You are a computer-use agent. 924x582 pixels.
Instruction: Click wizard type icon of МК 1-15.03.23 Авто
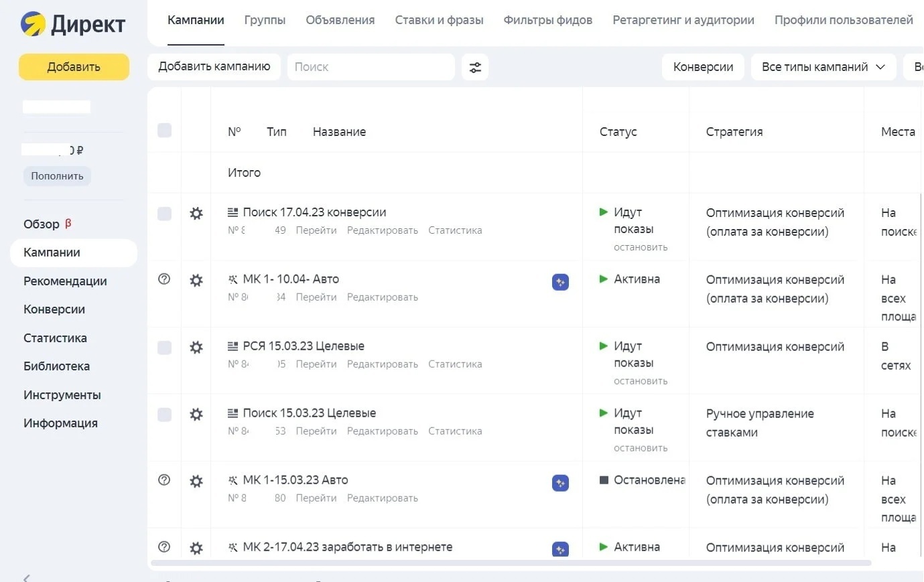pos(233,480)
